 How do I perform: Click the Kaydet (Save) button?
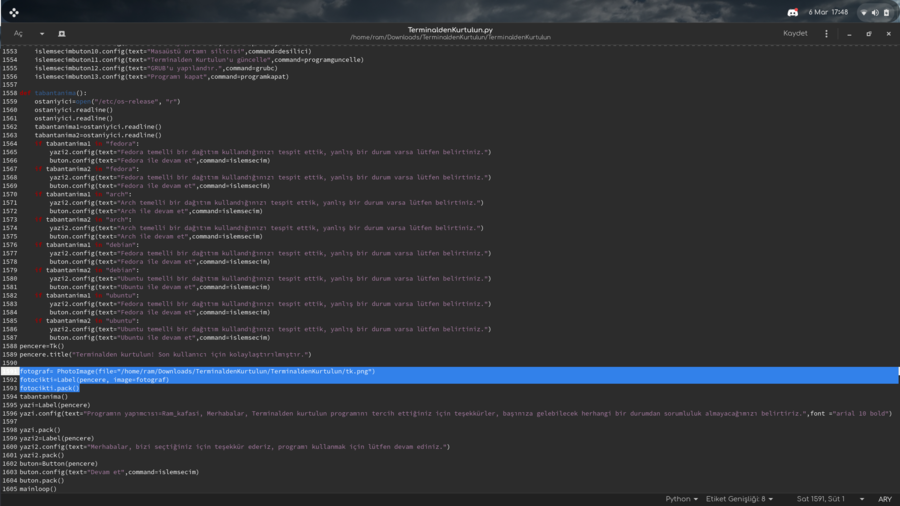click(x=795, y=33)
